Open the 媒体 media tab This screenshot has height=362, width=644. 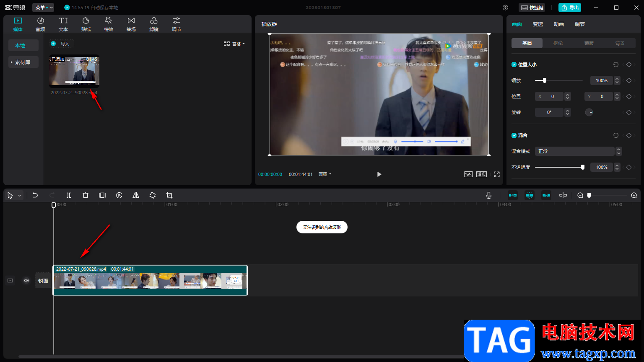coord(18,24)
